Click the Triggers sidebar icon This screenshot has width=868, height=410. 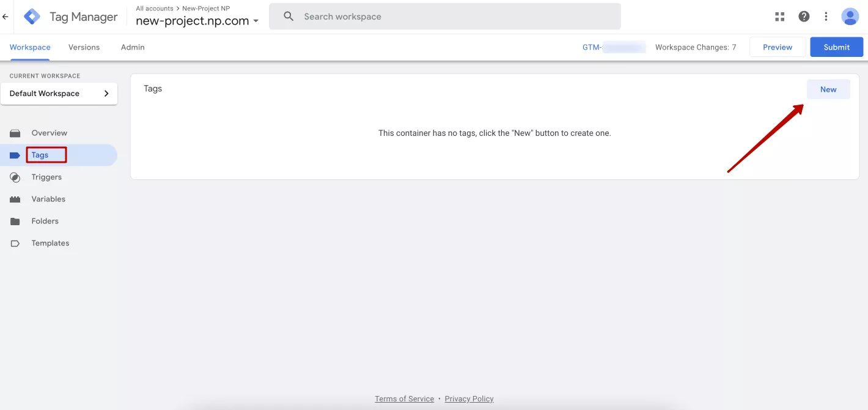click(x=15, y=177)
